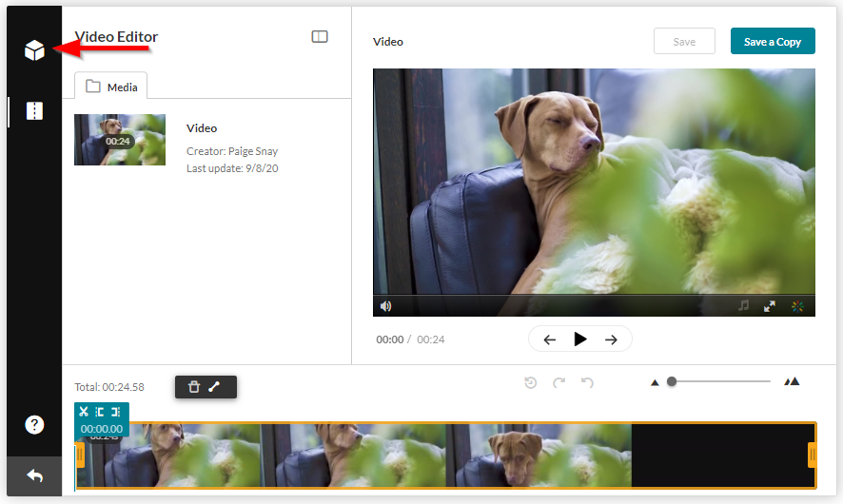Open the help question mark icon
The width and height of the screenshot is (843, 504).
click(x=34, y=425)
